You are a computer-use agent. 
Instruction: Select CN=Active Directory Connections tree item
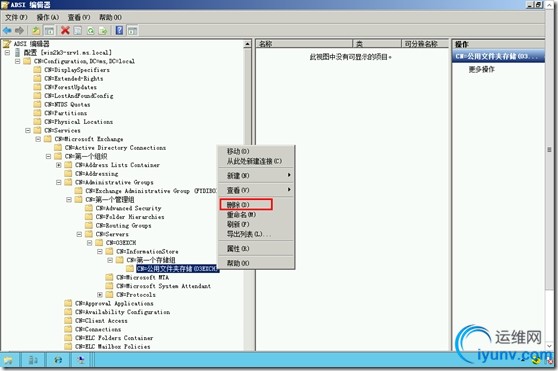tap(115, 148)
